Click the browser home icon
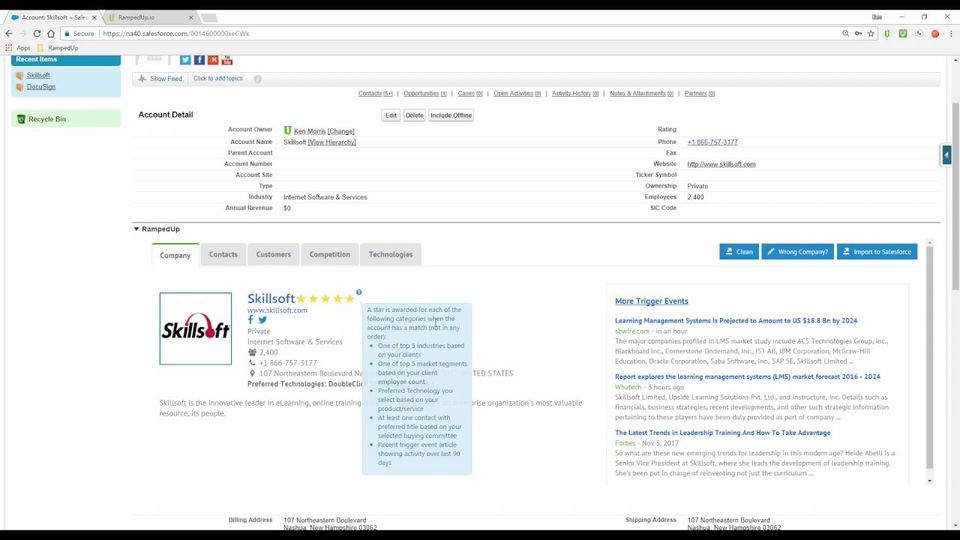 (51, 34)
